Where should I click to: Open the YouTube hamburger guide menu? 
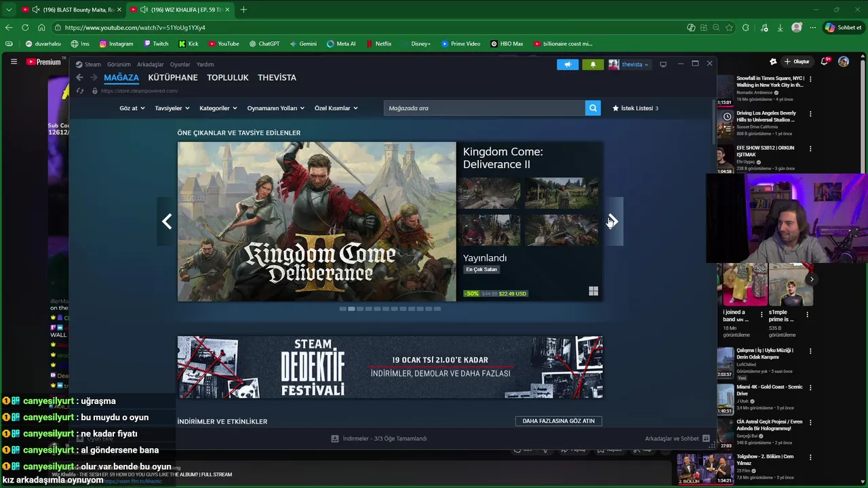(14, 62)
